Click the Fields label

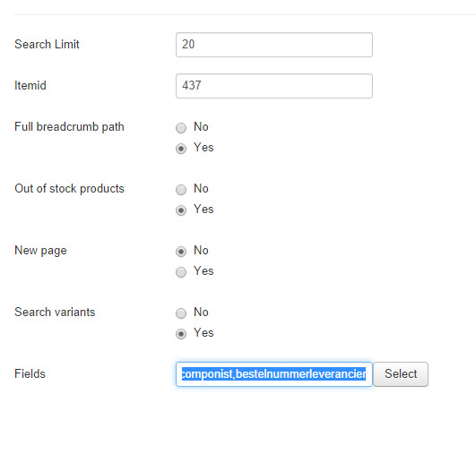pyautogui.click(x=30, y=373)
